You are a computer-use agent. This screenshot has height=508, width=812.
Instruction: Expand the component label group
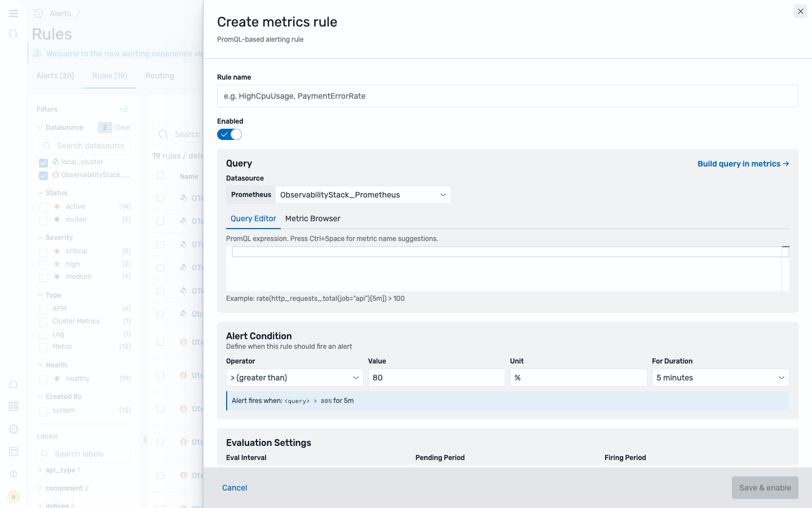tap(40, 488)
